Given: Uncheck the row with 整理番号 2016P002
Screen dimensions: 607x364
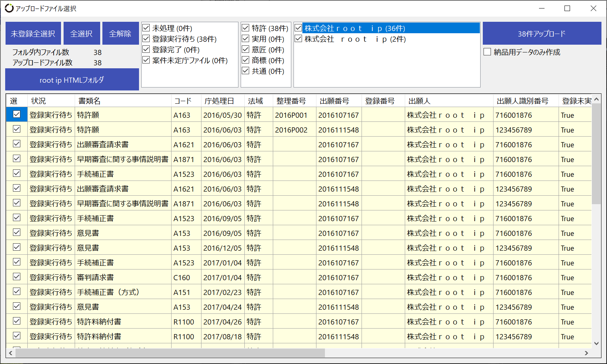Looking at the screenshot, I should click(x=17, y=129).
